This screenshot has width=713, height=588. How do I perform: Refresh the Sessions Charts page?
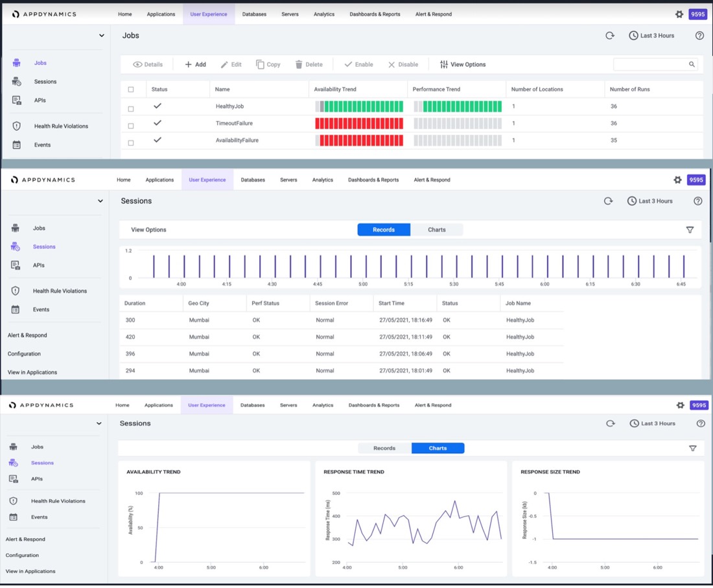pyautogui.click(x=610, y=423)
